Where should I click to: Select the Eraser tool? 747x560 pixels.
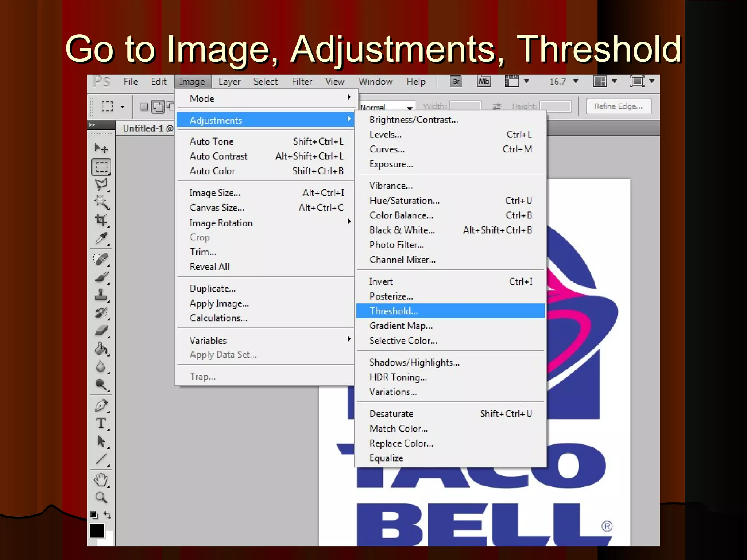click(x=101, y=331)
